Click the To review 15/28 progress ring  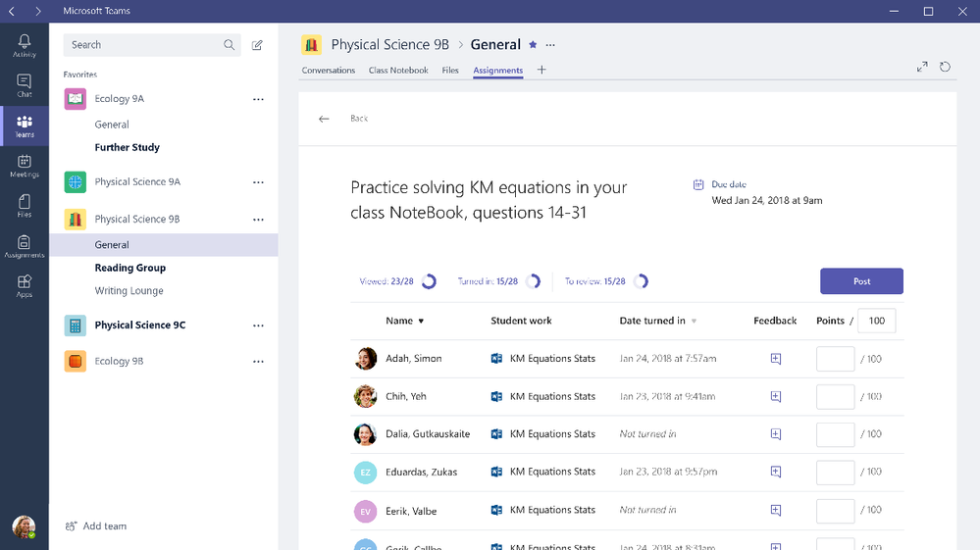coord(641,281)
